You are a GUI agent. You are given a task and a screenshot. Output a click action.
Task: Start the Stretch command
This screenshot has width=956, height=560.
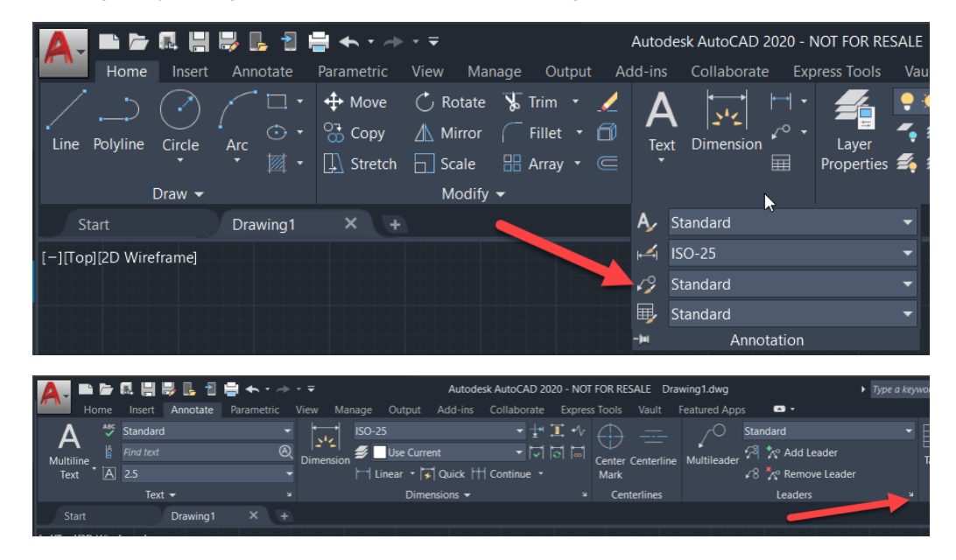tap(360, 164)
